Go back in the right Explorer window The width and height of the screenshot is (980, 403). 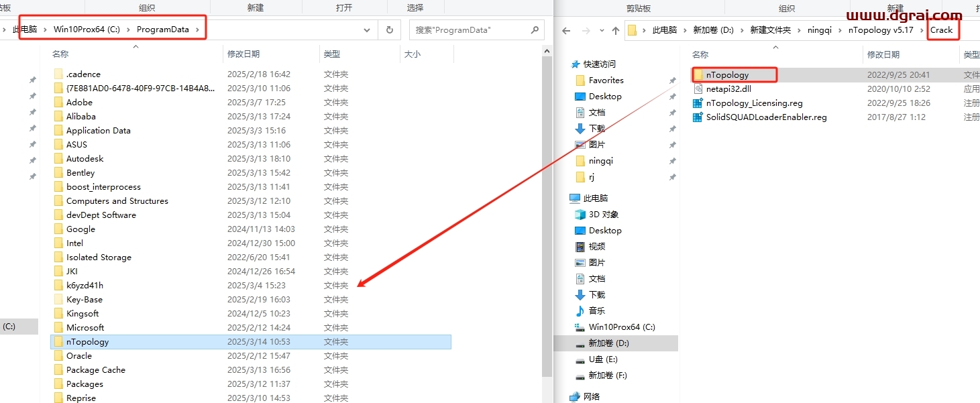(x=566, y=31)
